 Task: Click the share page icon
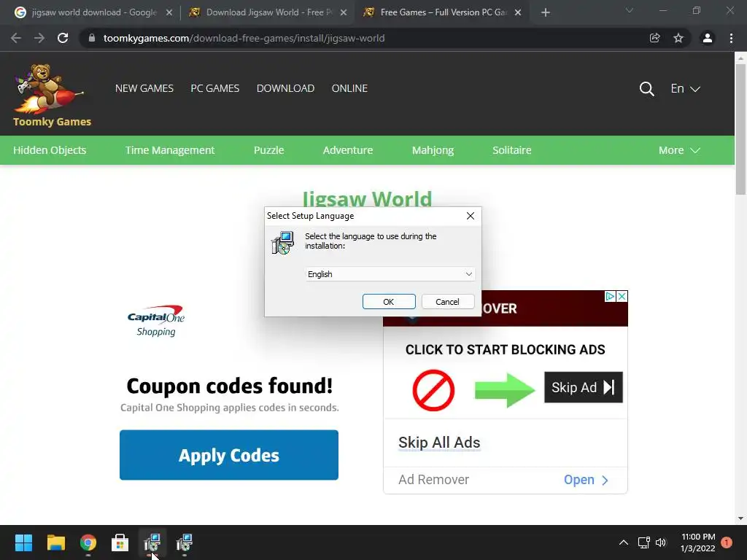654,38
